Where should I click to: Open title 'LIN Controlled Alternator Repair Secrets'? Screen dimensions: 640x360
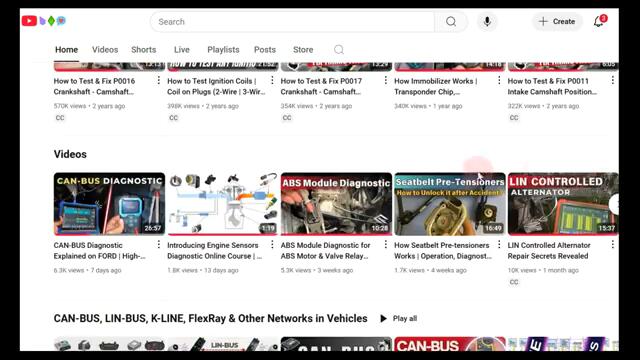click(x=549, y=251)
